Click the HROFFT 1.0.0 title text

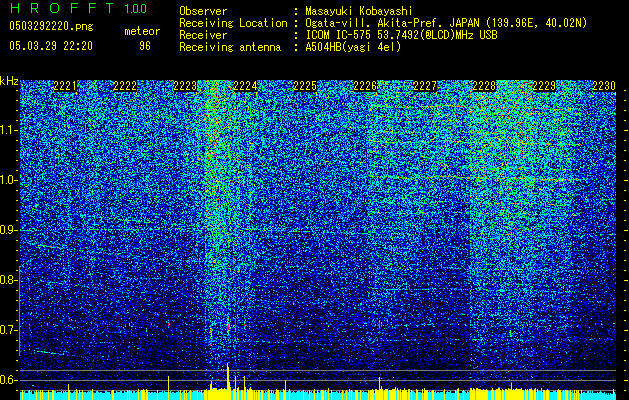[x=78, y=8]
